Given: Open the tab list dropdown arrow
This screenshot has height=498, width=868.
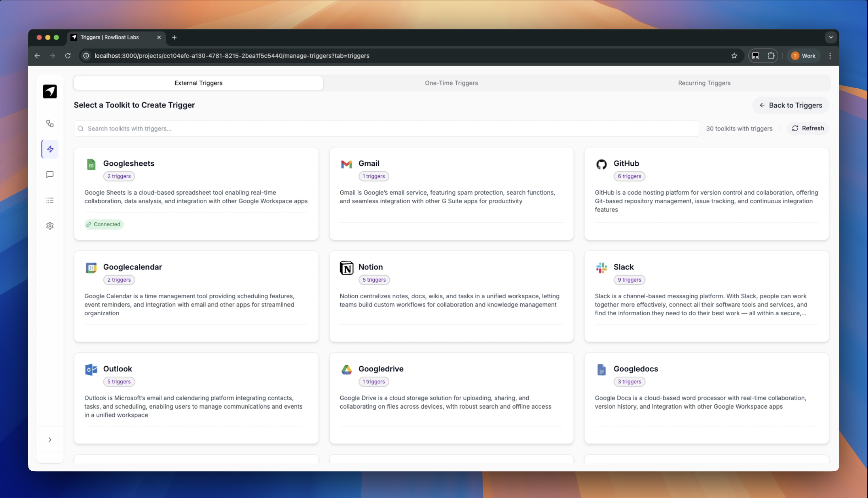Looking at the screenshot, I should point(830,37).
